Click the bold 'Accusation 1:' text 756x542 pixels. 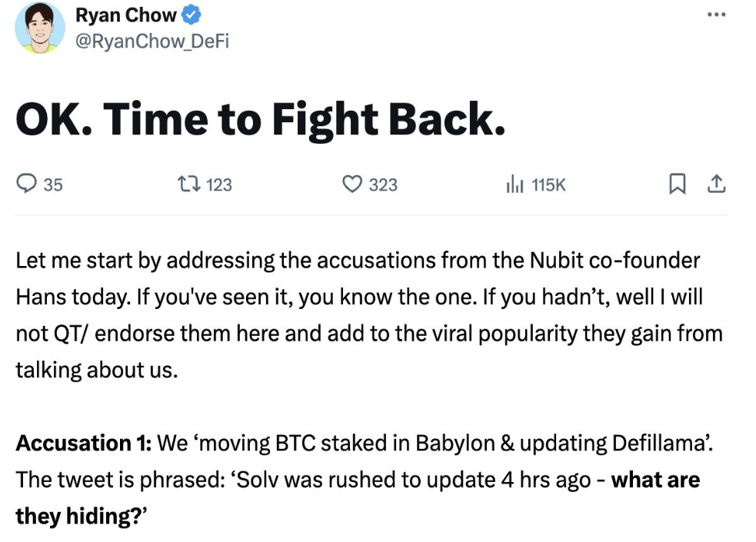(x=84, y=444)
